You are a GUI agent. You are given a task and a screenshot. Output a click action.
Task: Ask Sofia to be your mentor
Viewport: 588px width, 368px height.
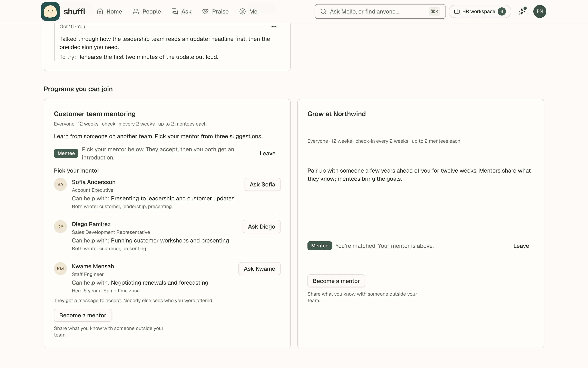click(262, 184)
